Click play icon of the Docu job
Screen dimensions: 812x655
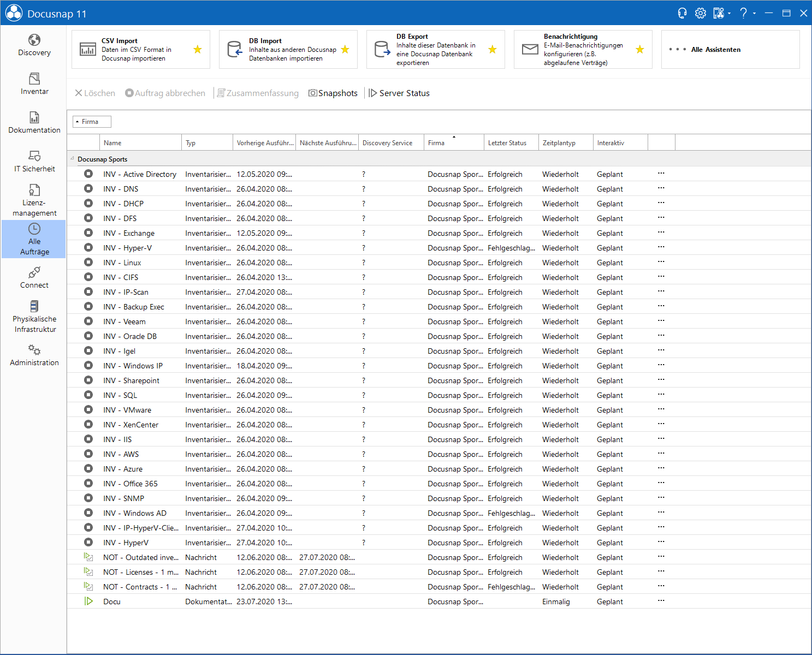click(x=88, y=601)
